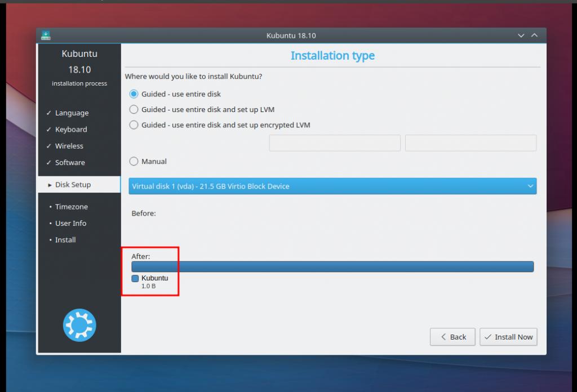This screenshot has height=392, width=577.
Task: Select Guided - use entire disk option
Action: point(134,94)
